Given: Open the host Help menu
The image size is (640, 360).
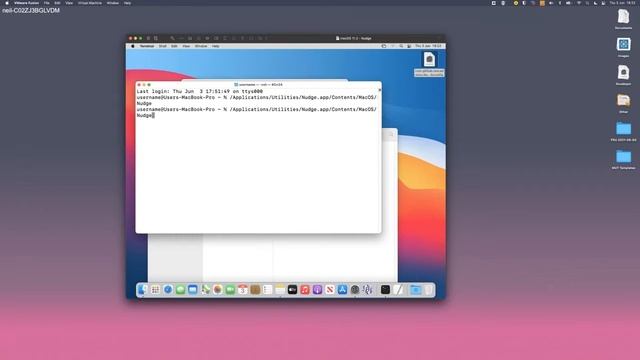Looking at the screenshot, I should pyautogui.click(x=127, y=3).
